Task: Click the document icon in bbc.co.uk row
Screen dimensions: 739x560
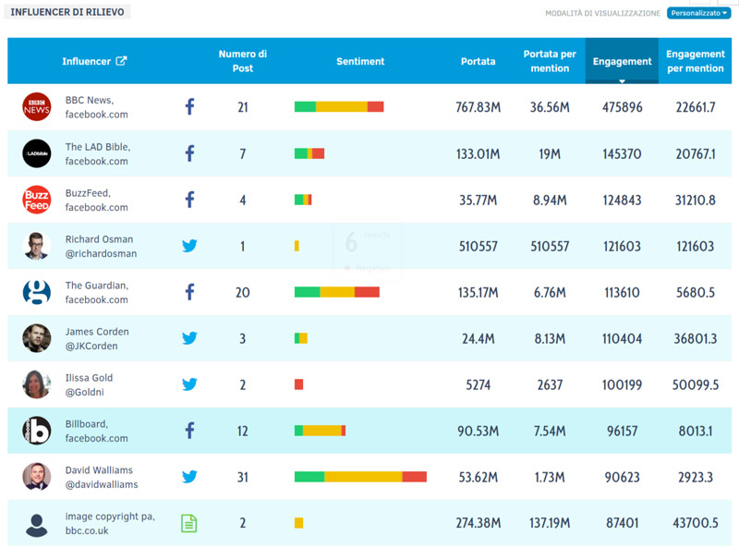Action: pos(189,523)
